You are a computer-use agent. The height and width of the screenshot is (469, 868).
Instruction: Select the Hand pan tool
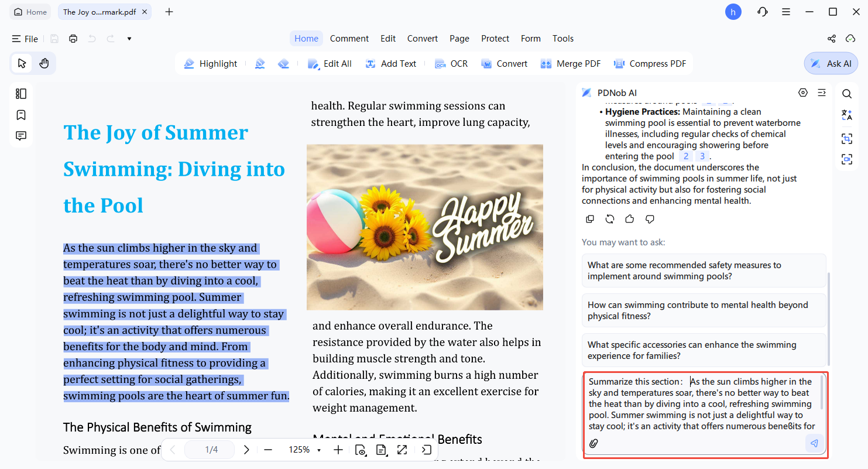pyautogui.click(x=44, y=64)
